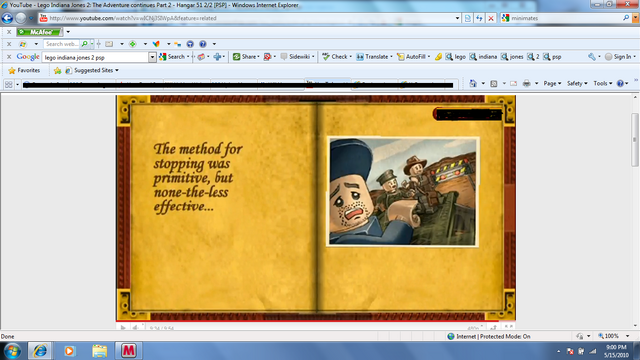
Task: Find the word 'lego' on page
Action: pyautogui.click(x=456, y=57)
